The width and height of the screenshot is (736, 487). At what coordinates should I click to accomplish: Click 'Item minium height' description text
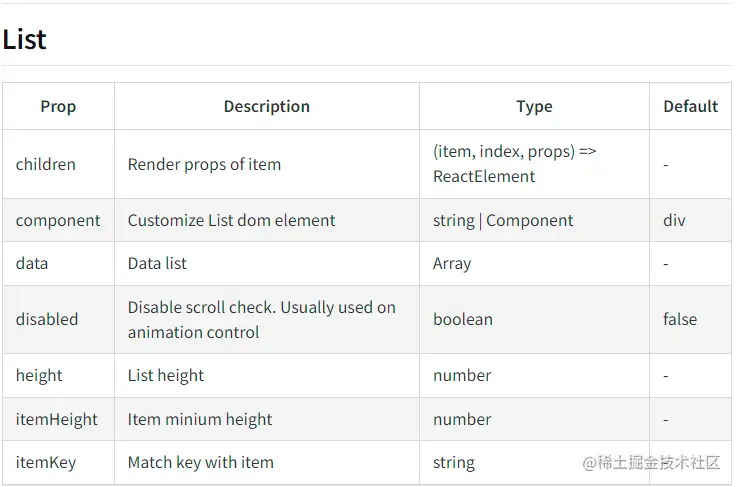point(200,420)
